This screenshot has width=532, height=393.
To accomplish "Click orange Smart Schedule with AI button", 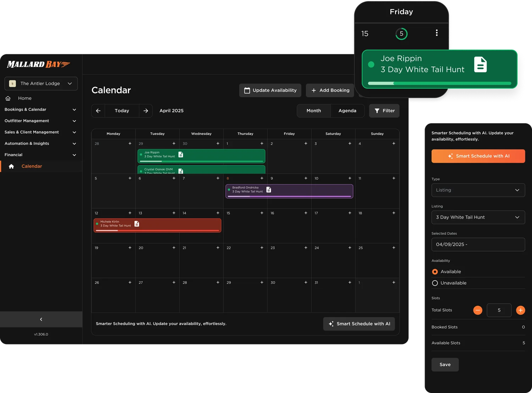I will (x=478, y=156).
